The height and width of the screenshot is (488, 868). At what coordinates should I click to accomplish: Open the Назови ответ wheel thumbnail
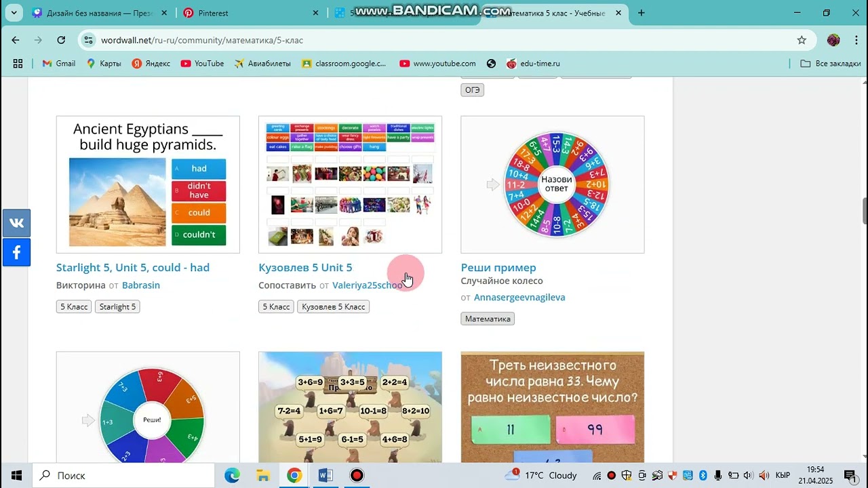pyautogui.click(x=553, y=184)
